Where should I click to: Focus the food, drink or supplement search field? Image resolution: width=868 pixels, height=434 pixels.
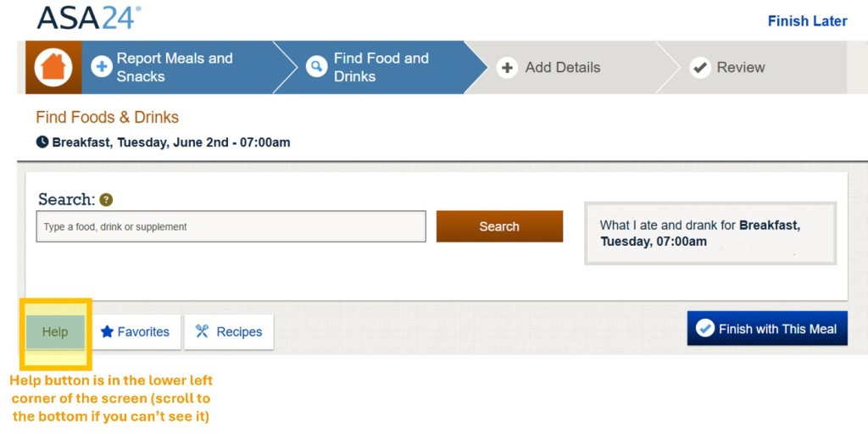tap(231, 226)
